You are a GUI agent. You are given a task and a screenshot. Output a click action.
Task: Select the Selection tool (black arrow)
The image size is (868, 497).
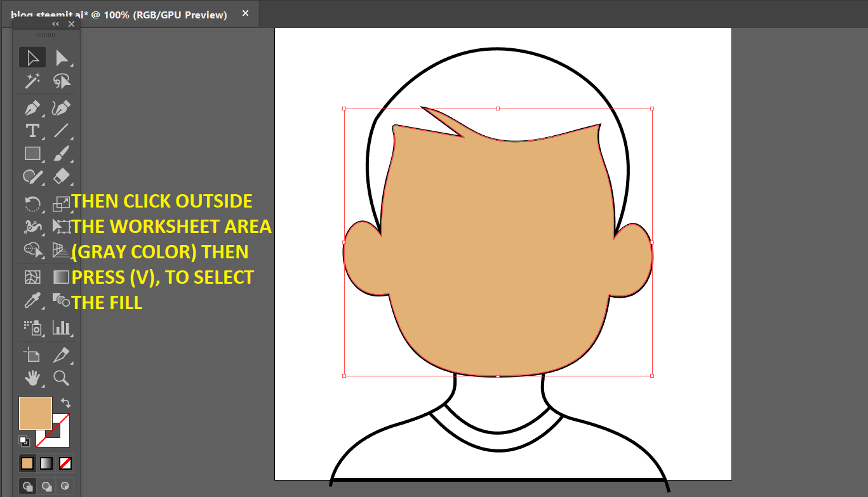32,58
